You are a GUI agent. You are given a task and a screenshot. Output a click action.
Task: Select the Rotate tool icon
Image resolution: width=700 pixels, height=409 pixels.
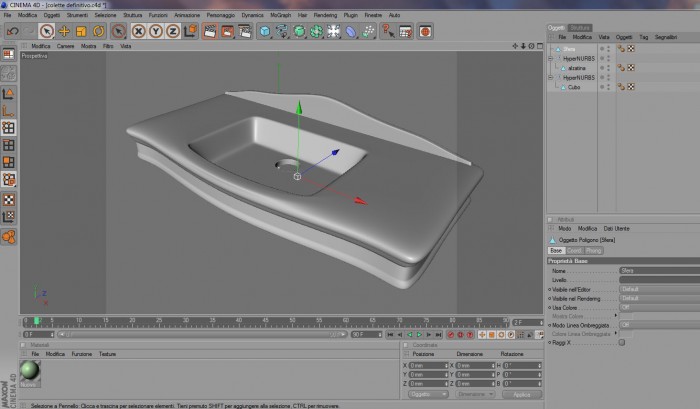tap(98, 31)
